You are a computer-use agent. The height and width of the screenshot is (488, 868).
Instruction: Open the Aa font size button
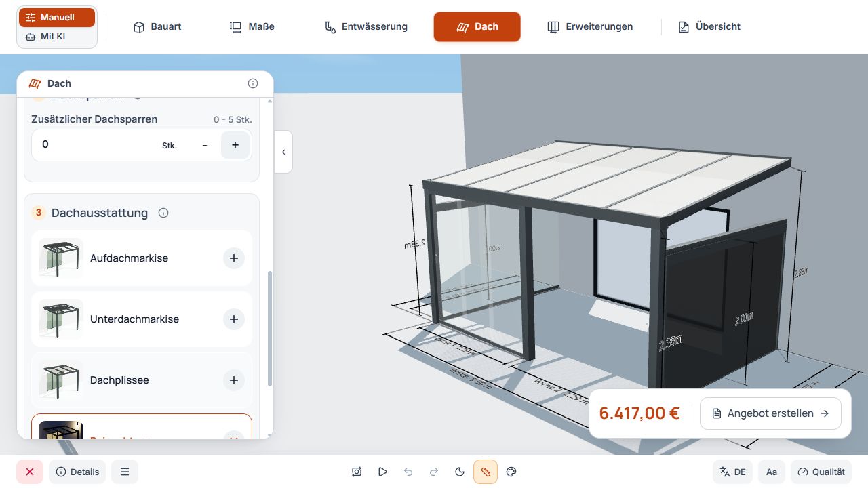coord(772,472)
